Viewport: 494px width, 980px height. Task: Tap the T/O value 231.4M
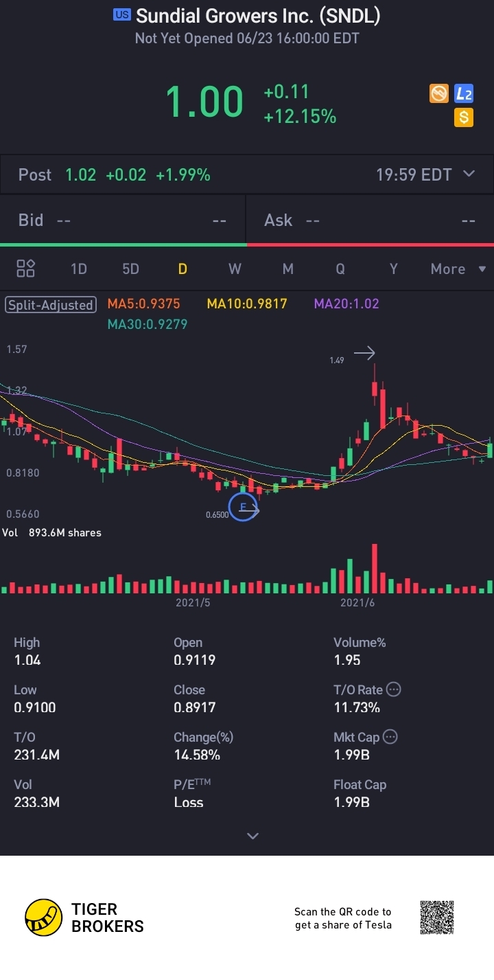(x=37, y=755)
